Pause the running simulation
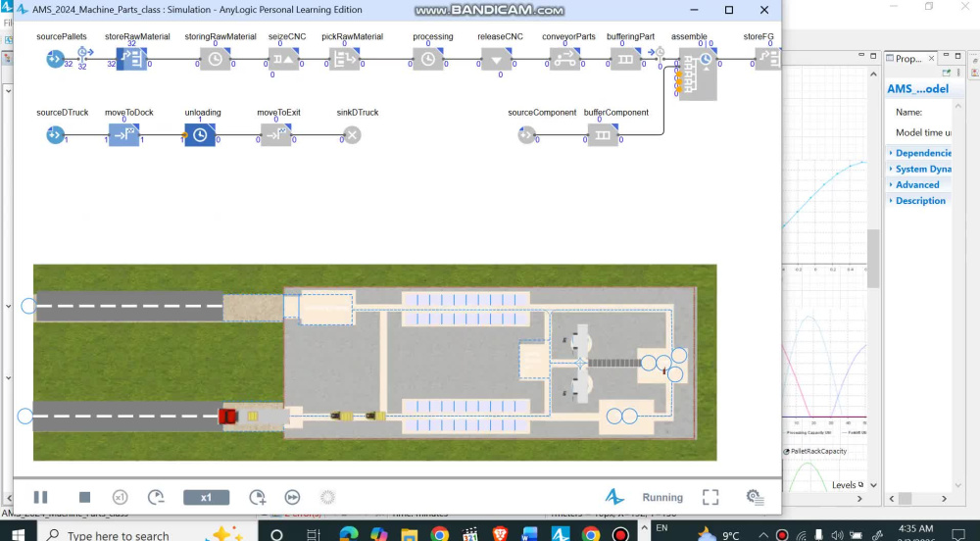Screen dimensions: 980x541 40,497
